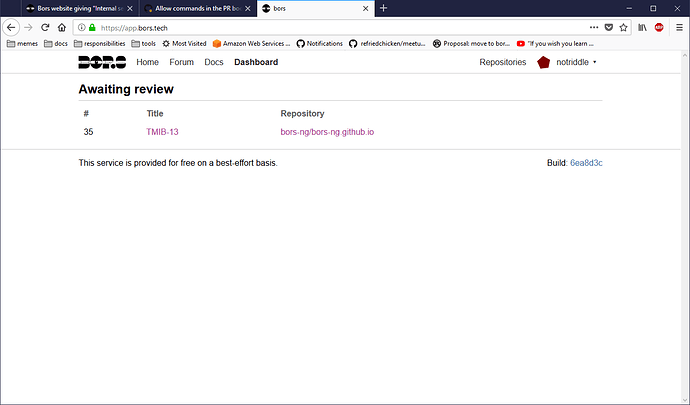
Task: Open the Docs page in the navigation bar
Action: [x=213, y=62]
